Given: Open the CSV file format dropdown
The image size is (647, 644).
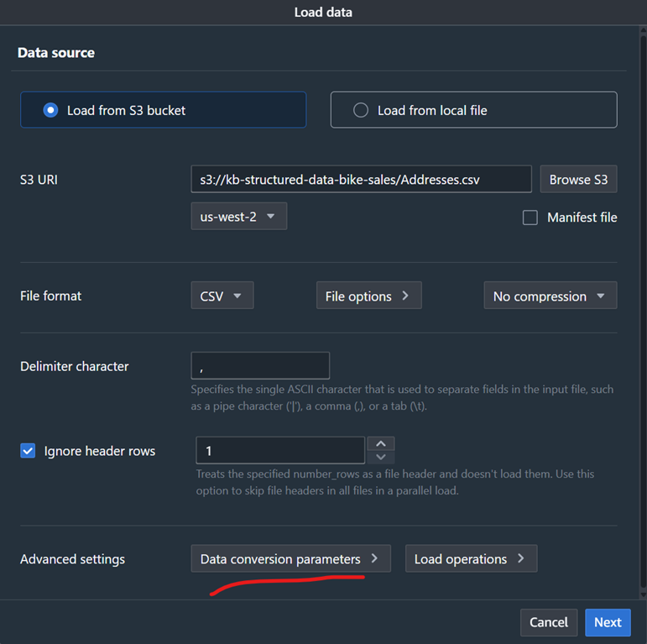Looking at the screenshot, I should pyautogui.click(x=222, y=296).
